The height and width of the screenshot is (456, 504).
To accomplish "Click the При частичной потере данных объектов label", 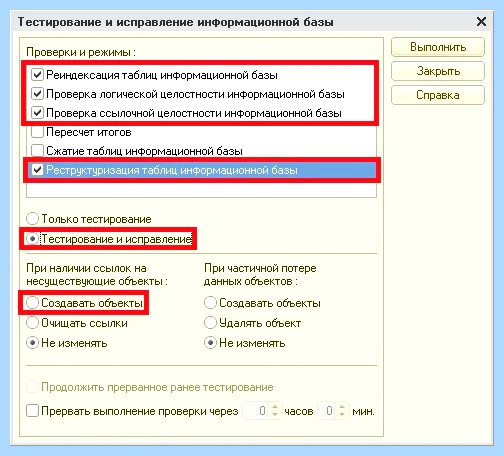I will [x=260, y=275].
